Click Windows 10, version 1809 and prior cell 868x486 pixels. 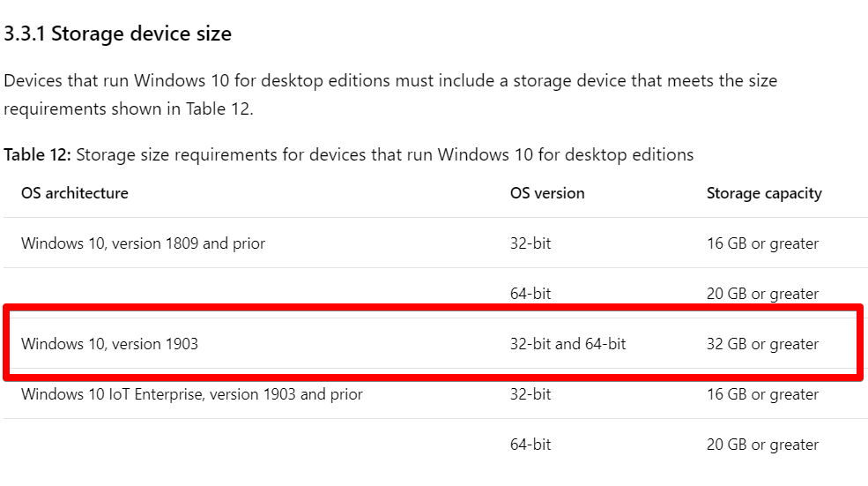click(x=143, y=243)
